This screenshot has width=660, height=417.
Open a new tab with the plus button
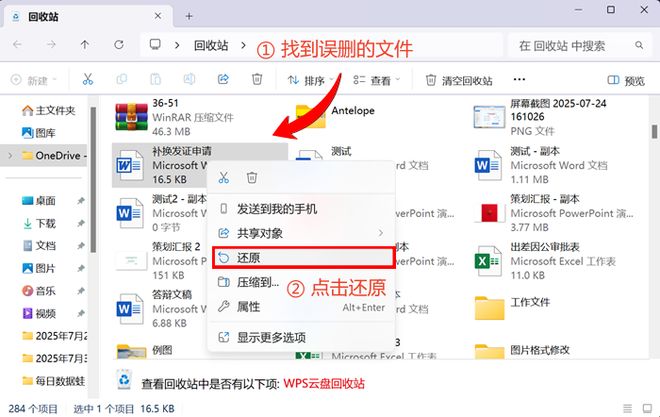189,16
